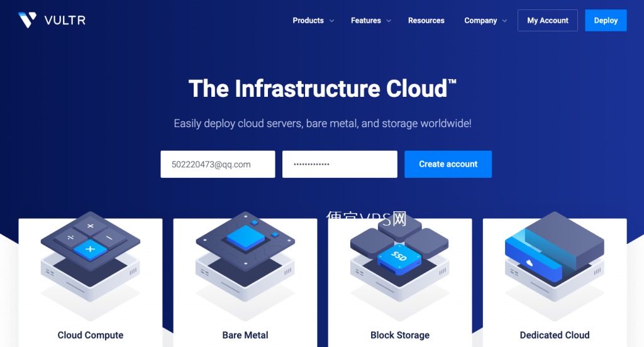644x347 pixels.
Task: Click the Deploy button
Action: tap(606, 21)
